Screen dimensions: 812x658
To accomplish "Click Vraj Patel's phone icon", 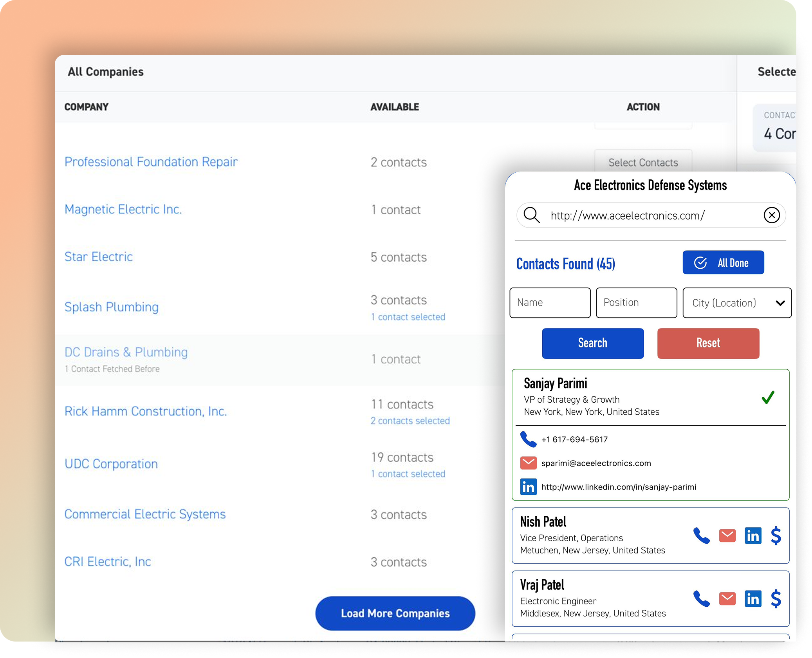I will tap(701, 598).
